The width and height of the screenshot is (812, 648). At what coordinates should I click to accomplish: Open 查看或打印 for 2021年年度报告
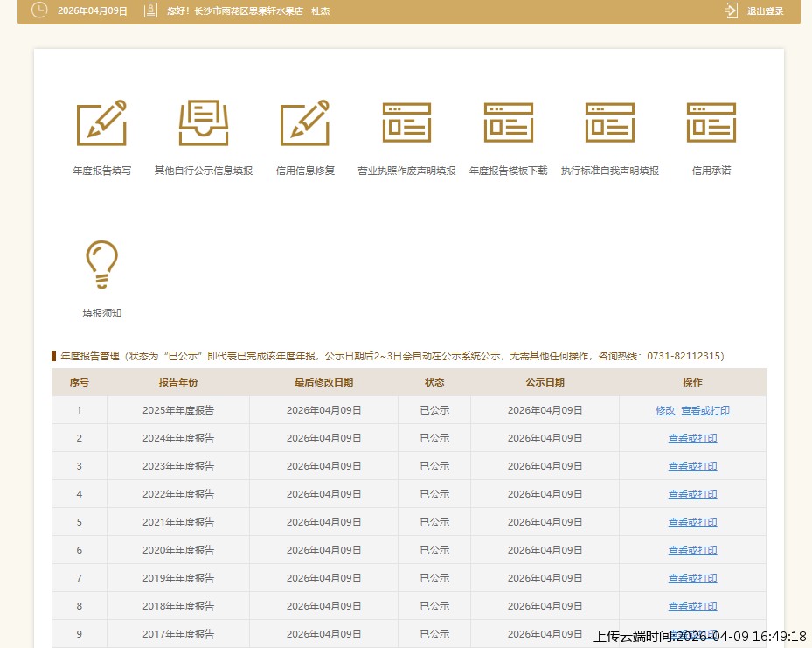pyautogui.click(x=692, y=522)
